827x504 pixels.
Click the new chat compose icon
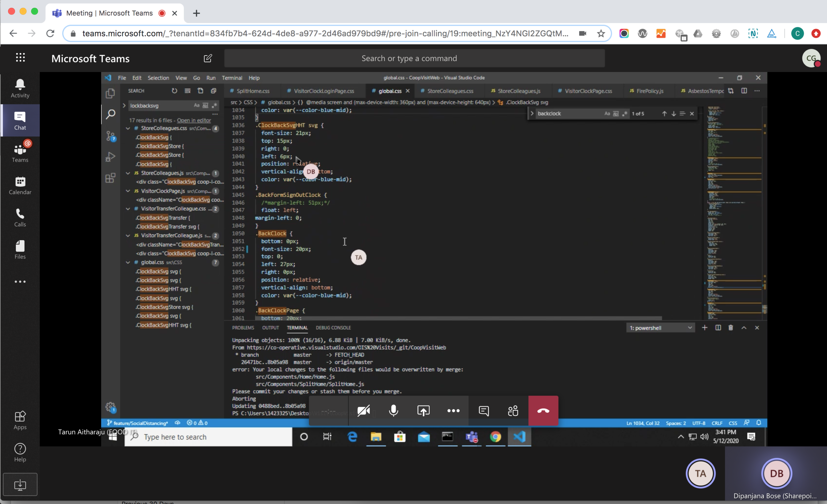point(208,58)
